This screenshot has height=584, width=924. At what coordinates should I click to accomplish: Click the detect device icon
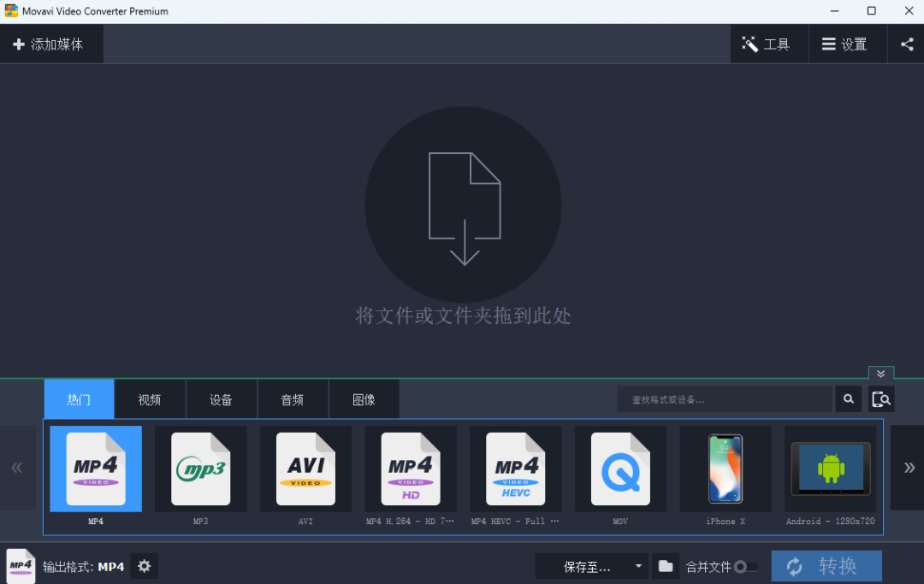[x=881, y=399]
